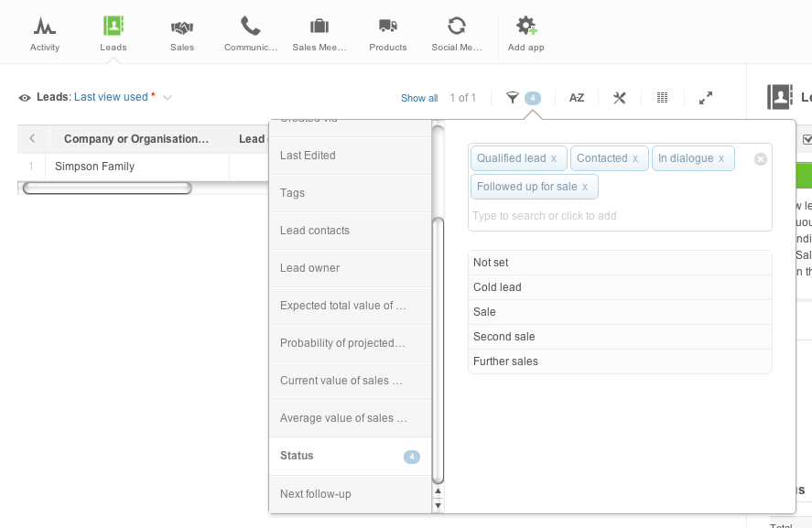Click the Status count badge 4

[412, 457]
